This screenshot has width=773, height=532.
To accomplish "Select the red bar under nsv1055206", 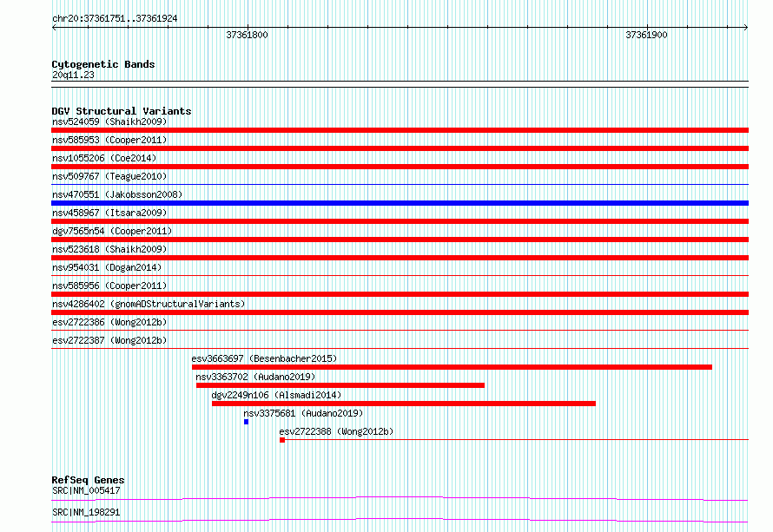I will [x=400, y=167].
